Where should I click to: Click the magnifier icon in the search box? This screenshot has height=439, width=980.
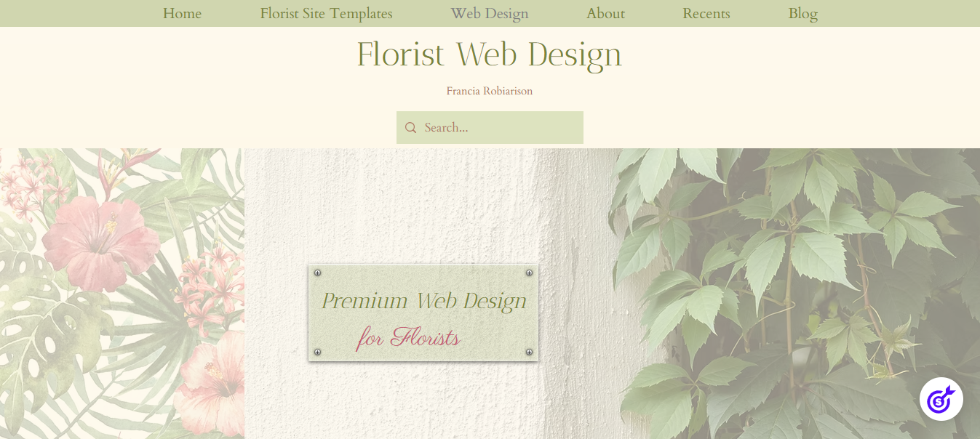[410, 128]
